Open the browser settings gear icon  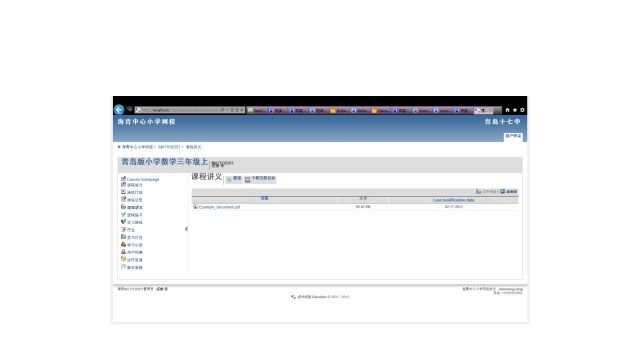click(522, 110)
